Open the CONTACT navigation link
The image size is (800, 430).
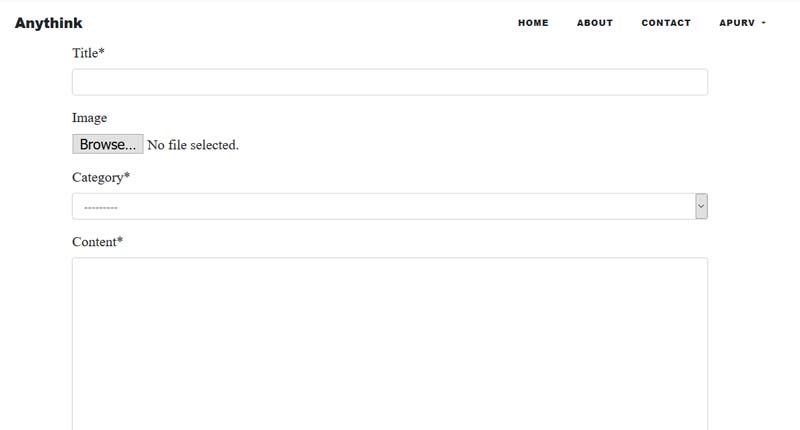point(666,23)
